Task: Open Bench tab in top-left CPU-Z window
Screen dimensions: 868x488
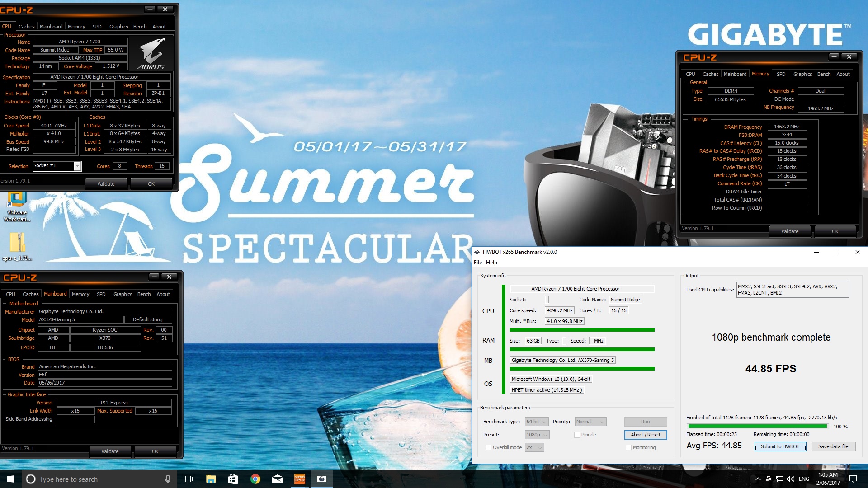Action: 140,27
